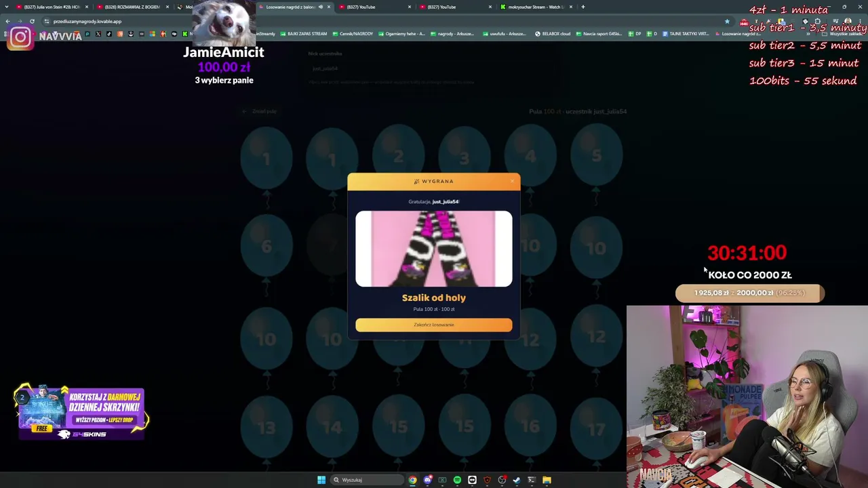Open Spotify from the taskbar

point(457,480)
